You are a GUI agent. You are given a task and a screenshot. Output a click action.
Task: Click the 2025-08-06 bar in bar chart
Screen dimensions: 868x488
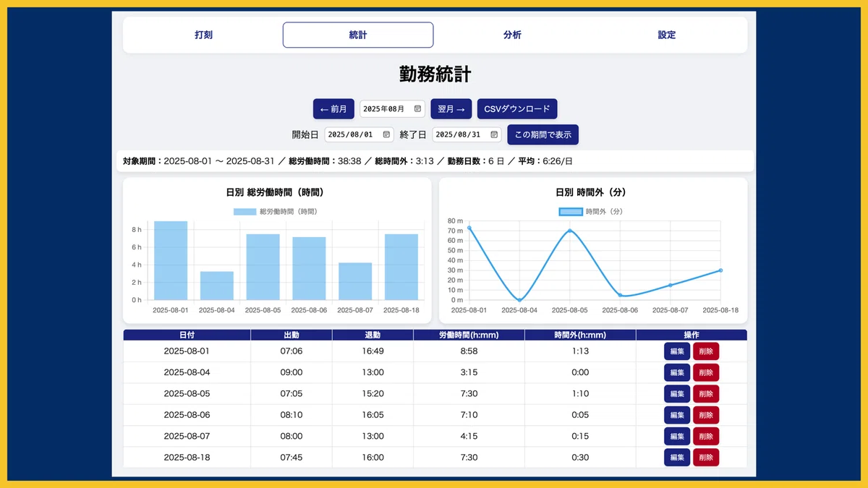[309, 268]
